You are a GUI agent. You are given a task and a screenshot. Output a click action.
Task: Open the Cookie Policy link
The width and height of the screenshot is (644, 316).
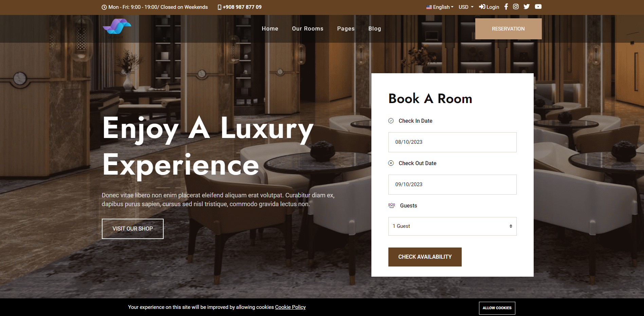pyautogui.click(x=290, y=307)
